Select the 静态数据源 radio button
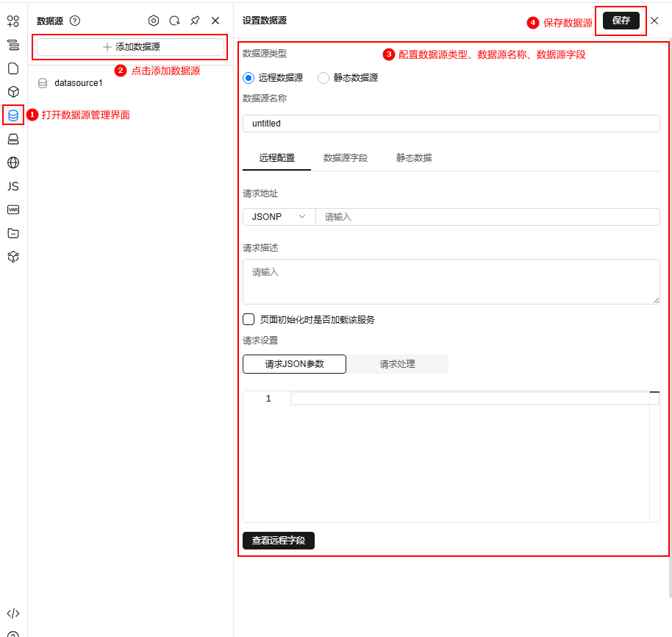672x637 pixels. (324, 78)
